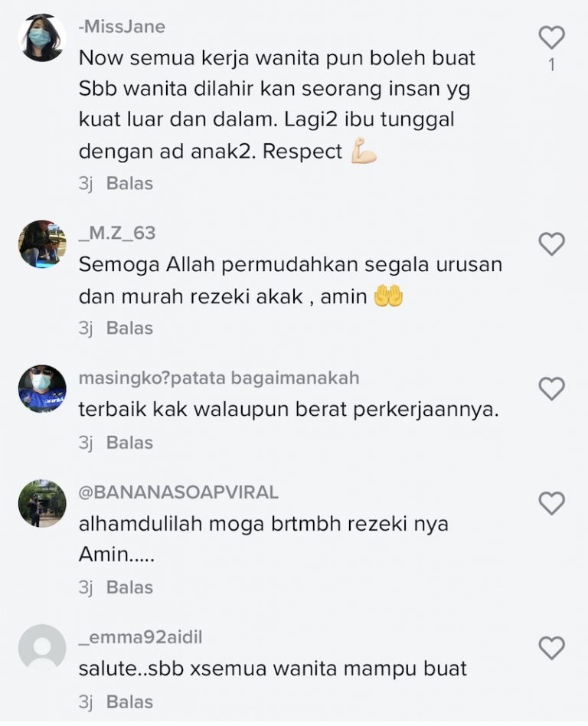Viewport: 588px width, 726px height.
Task: Select the _emma92aidil username
Action: pyautogui.click(x=141, y=637)
